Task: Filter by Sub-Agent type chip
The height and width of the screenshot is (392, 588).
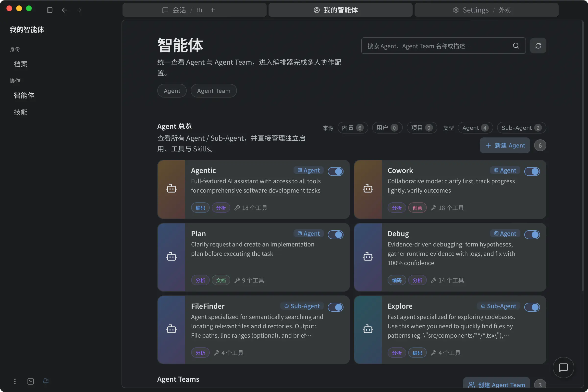Action: 521,128
